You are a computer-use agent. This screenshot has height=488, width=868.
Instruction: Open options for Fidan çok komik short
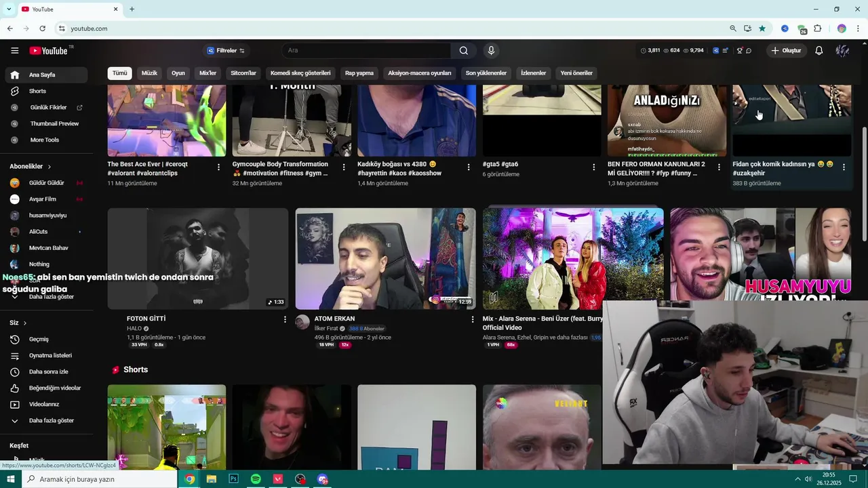[844, 167]
